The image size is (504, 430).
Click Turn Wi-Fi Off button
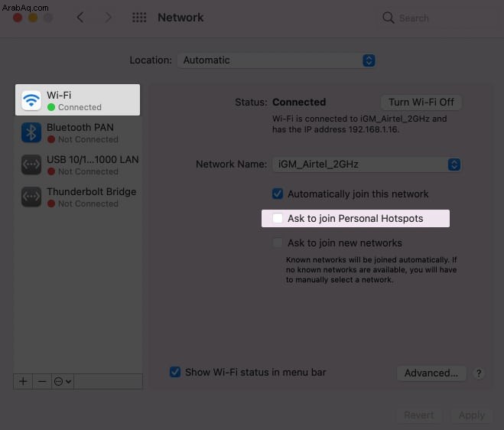click(x=421, y=103)
